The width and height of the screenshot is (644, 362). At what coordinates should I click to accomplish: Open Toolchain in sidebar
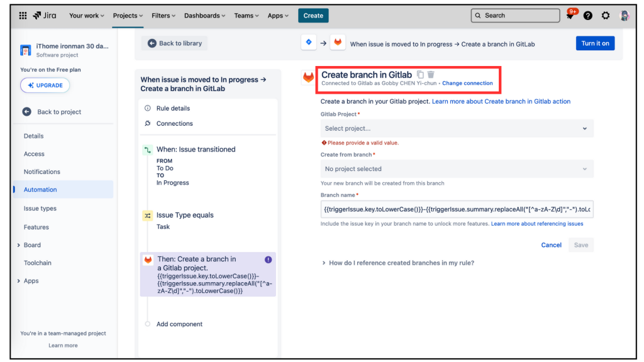pos(37,263)
